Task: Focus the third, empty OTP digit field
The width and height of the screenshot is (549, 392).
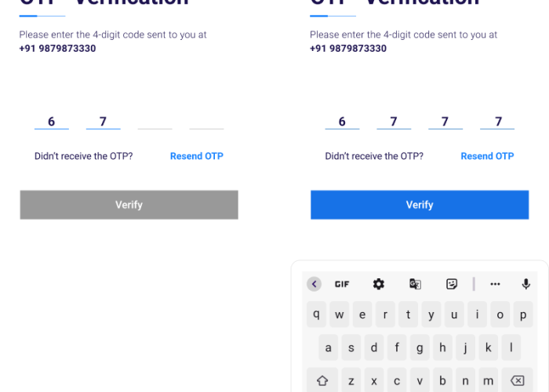Action: [155, 122]
